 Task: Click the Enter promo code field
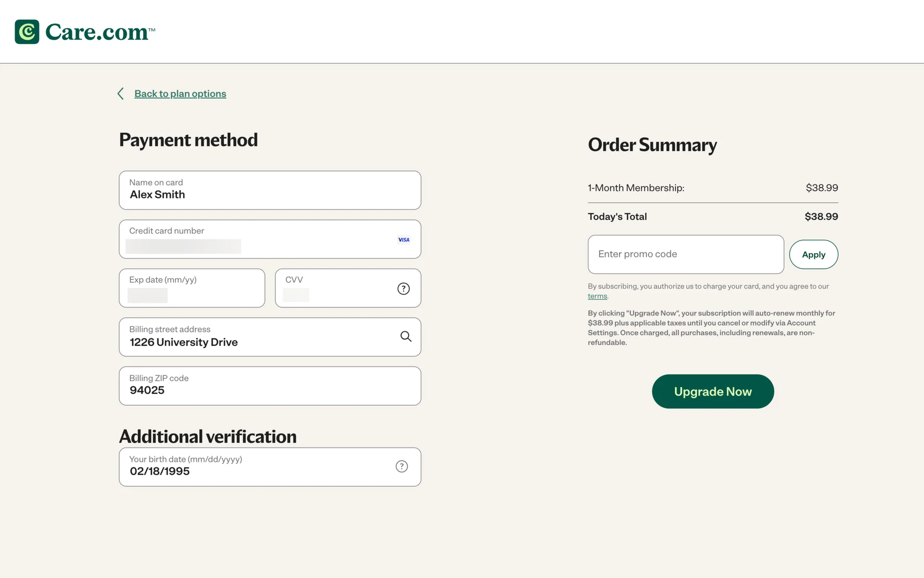click(685, 254)
